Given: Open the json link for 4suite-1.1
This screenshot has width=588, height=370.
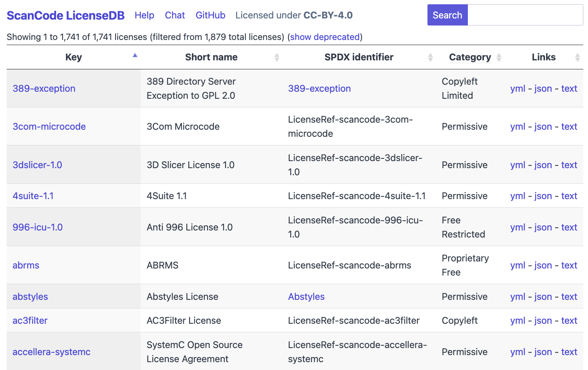Looking at the screenshot, I should (543, 196).
